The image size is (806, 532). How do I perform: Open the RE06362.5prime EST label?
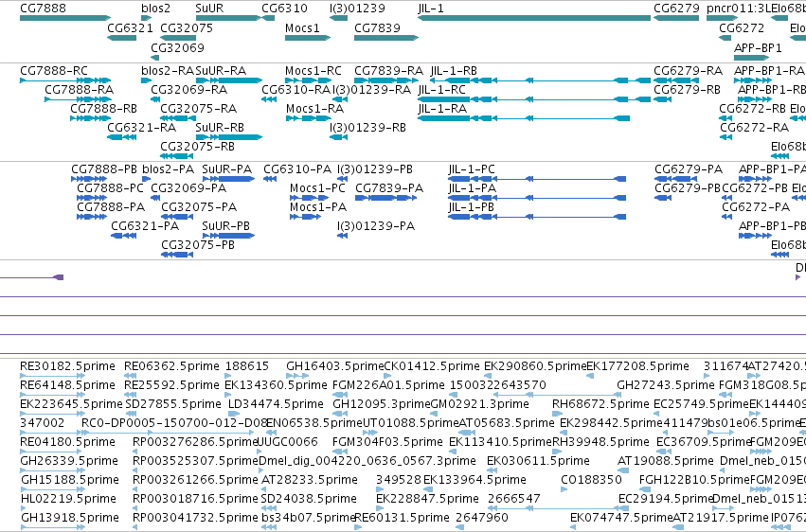171,366
